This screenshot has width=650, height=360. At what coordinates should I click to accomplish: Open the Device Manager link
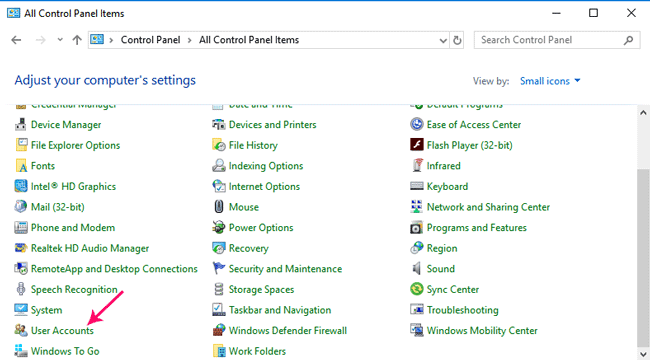click(66, 124)
